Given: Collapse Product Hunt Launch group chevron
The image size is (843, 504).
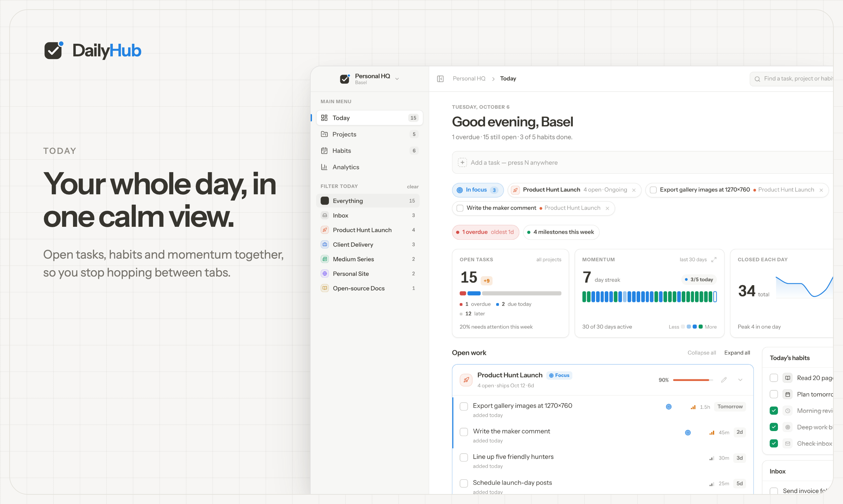Looking at the screenshot, I should (x=740, y=380).
